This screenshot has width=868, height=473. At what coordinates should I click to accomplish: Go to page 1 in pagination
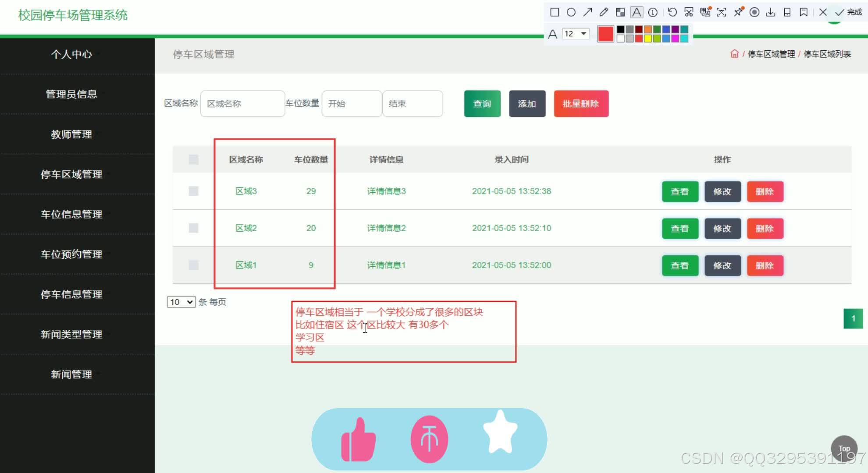pos(853,319)
